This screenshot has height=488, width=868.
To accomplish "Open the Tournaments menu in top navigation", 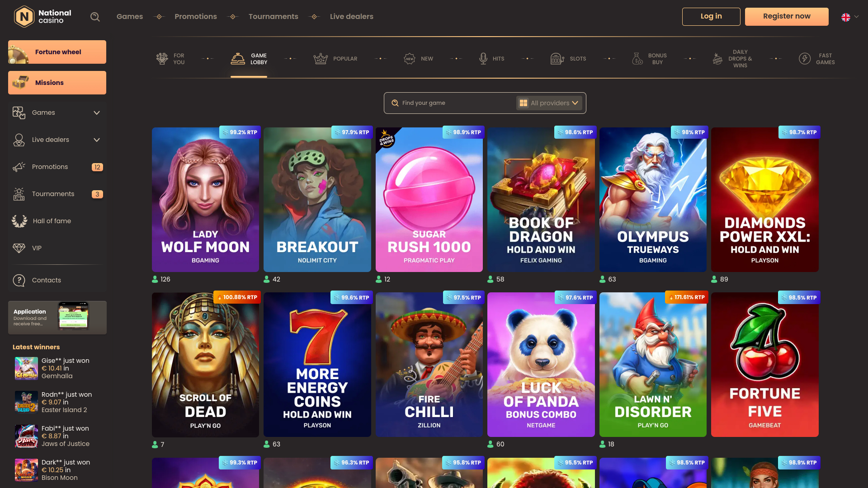I will 273,16.
